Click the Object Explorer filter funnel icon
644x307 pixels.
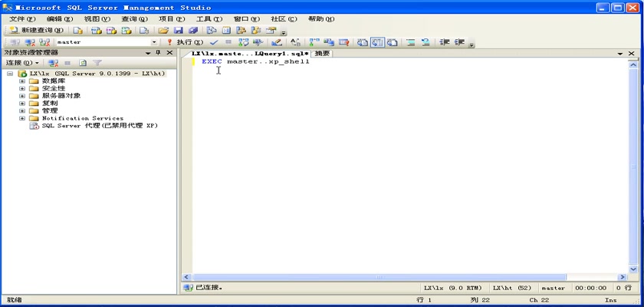point(97,63)
